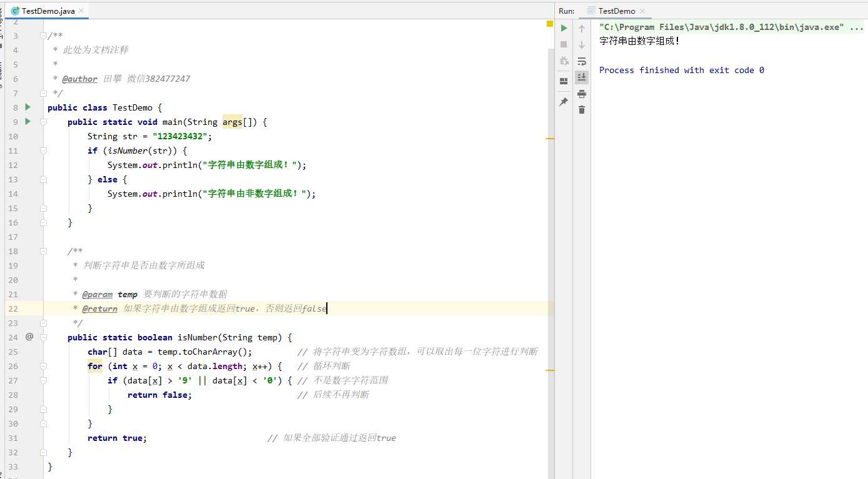Click the highlighted args parameter in main
Viewport: 868px width, 479px height.
coord(232,122)
